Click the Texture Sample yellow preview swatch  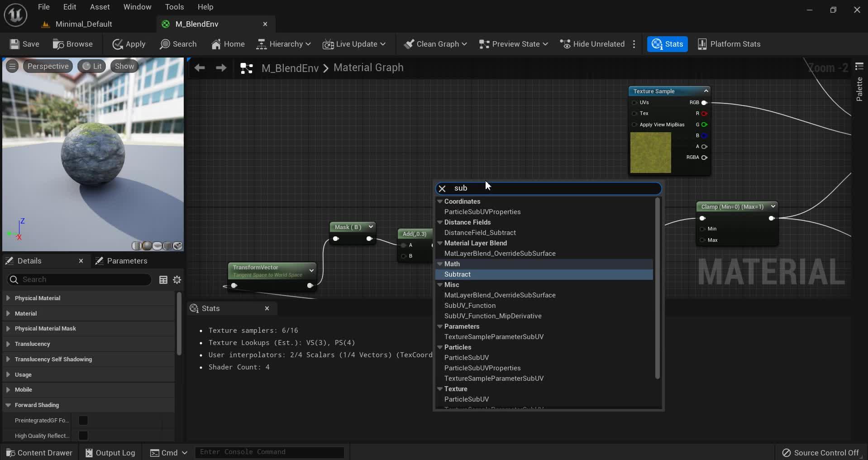point(650,153)
